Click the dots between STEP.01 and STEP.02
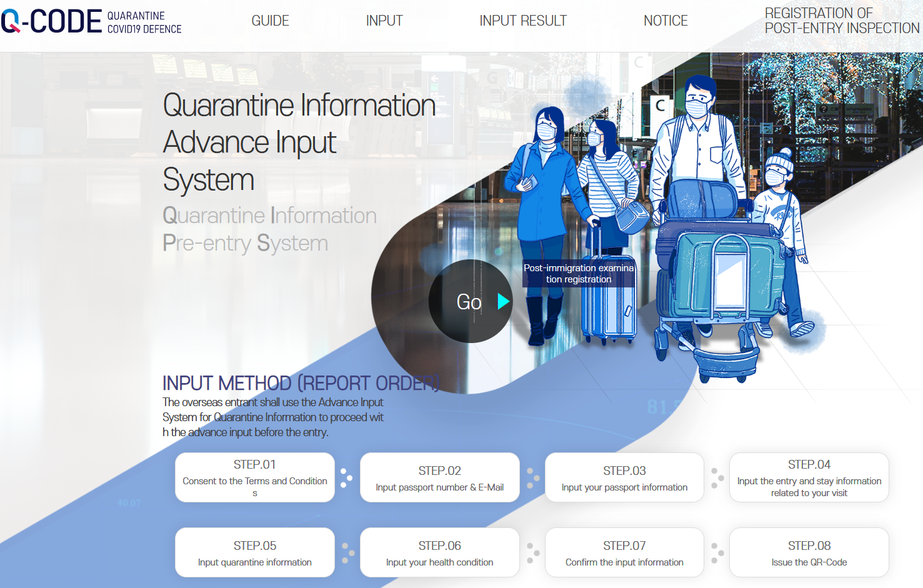The height and width of the screenshot is (588, 923). (346, 478)
